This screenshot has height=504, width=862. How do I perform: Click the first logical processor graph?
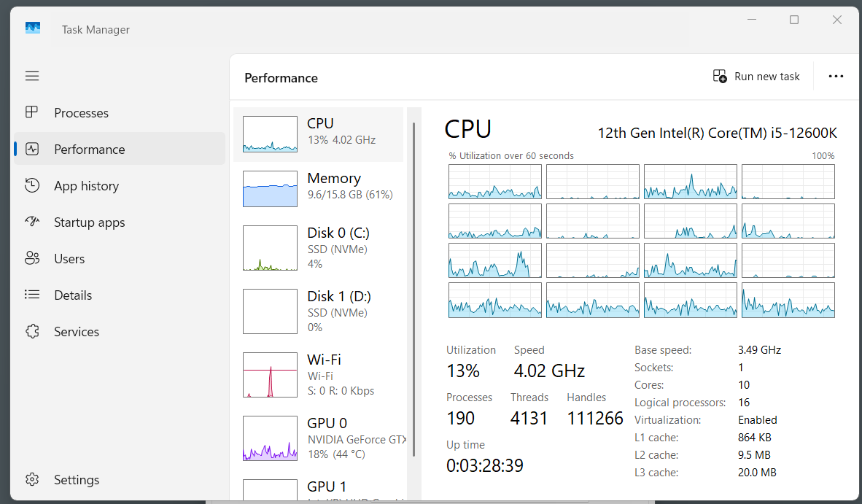[x=494, y=182]
